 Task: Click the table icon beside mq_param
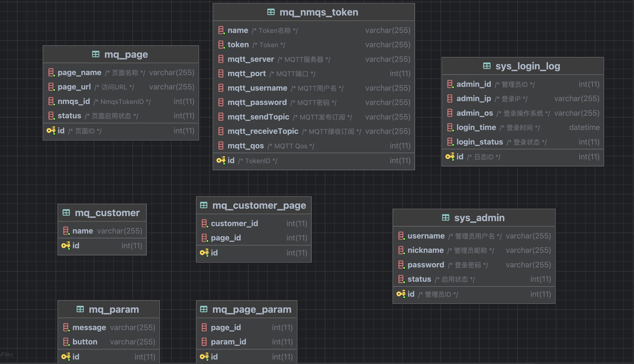pos(80,309)
